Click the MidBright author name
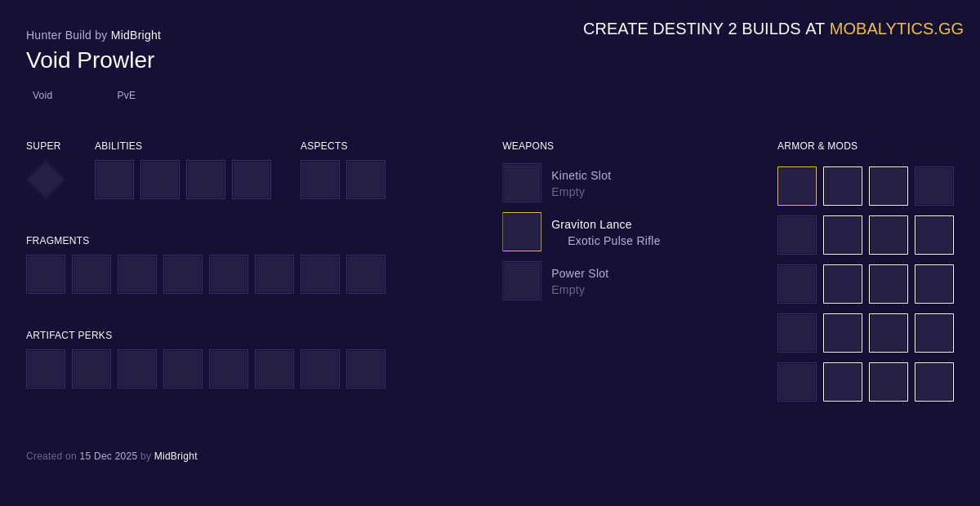Viewport: 980px width, 506px height. pos(136,35)
